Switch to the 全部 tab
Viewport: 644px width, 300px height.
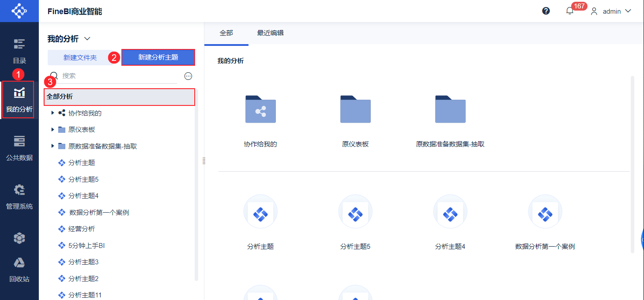(226, 33)
